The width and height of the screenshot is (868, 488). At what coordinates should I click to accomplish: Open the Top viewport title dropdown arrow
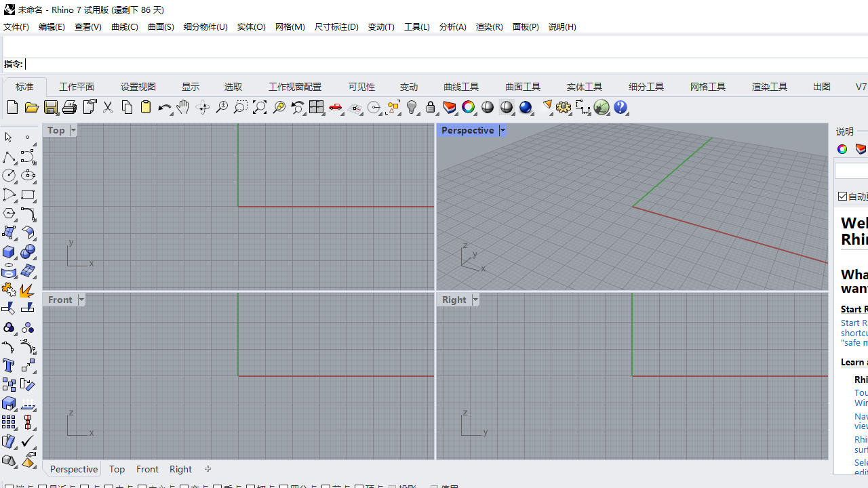tap(73, 130)
